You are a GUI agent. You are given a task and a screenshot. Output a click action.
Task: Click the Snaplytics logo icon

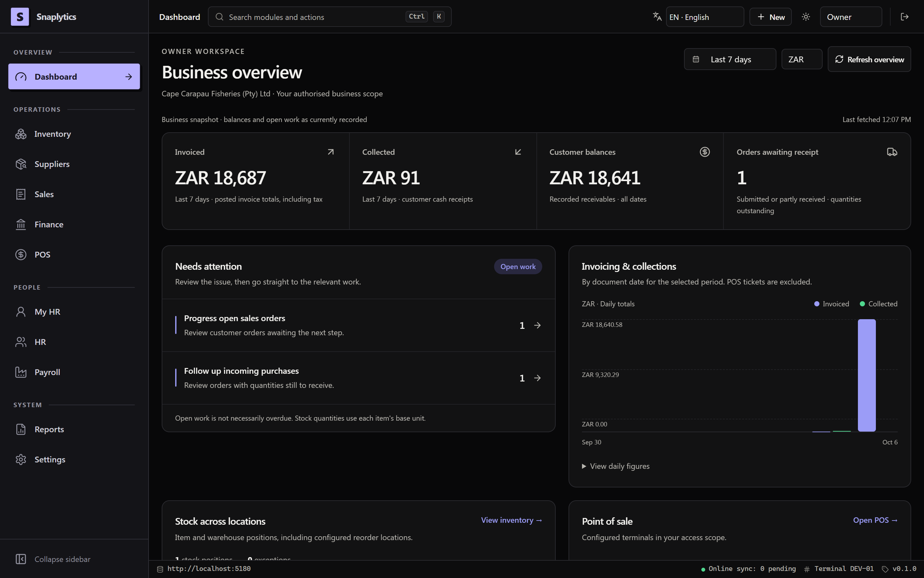(20, 17)
